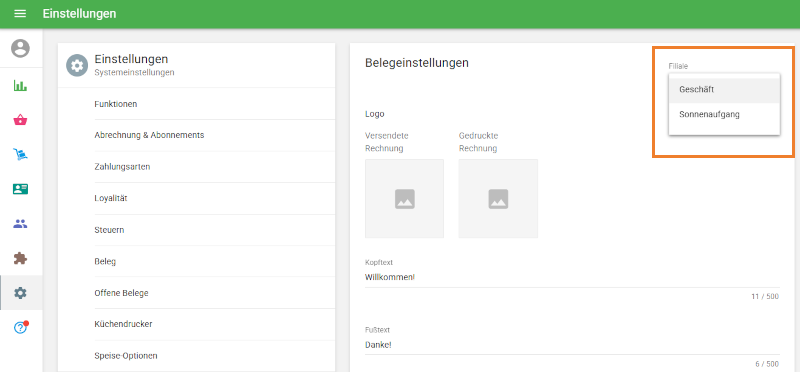Open the reports bar chart icon
800x372 pixels.
click(20, 85)
